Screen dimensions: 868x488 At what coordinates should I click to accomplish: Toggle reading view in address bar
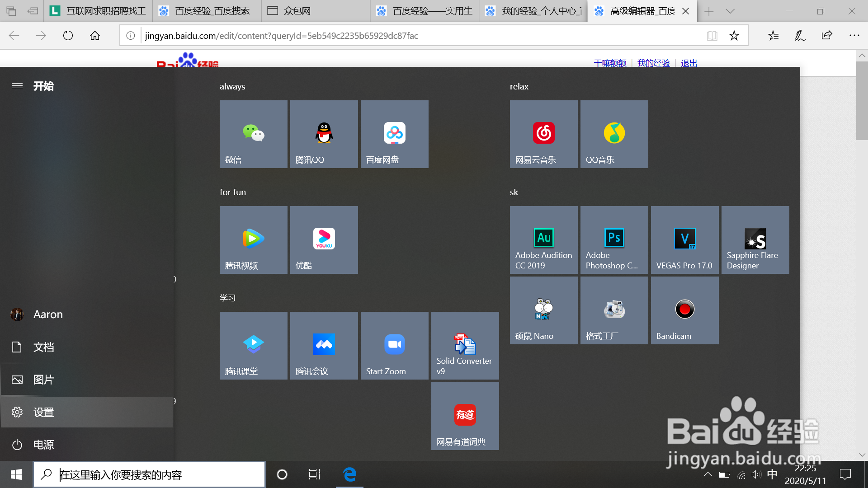[712, 36]
